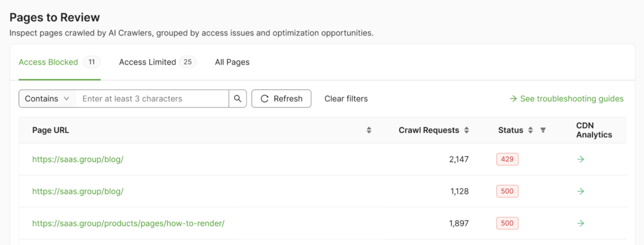The image size is (644, 245).
Task: Sort by Status column arrows
Action: (530, 130)
